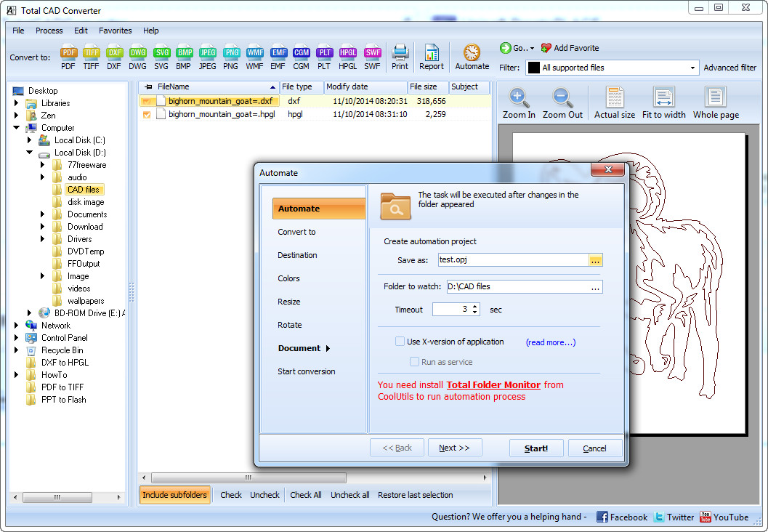
Task: Choose the JPEG conversion icon
Action: click(207, 57)
